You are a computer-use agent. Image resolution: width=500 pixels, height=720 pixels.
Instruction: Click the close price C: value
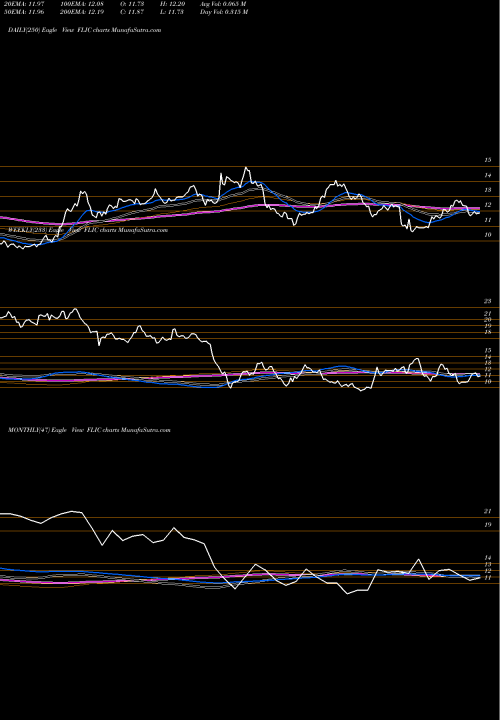[133, 11]
